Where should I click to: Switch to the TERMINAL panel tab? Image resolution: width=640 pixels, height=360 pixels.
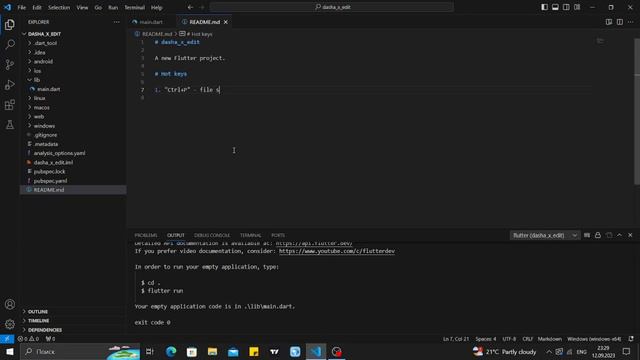(250, 235)
